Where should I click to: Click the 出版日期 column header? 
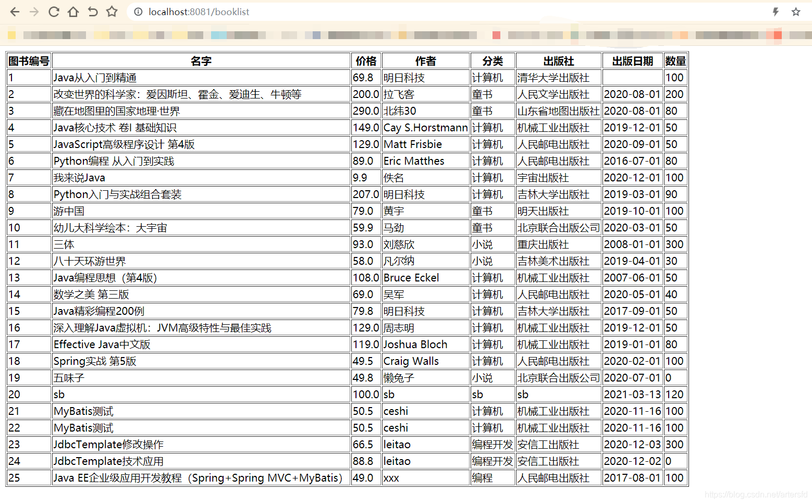pos(633,61)
